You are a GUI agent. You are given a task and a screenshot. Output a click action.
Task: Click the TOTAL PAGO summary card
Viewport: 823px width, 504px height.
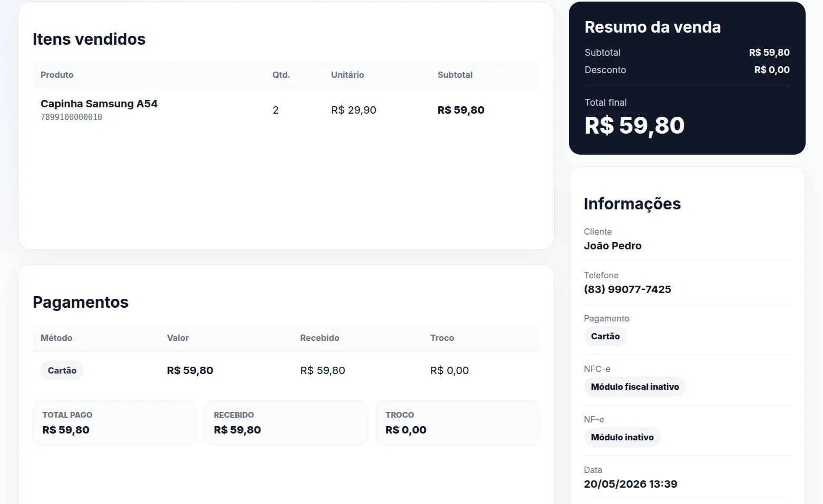[x=114, y=423]
